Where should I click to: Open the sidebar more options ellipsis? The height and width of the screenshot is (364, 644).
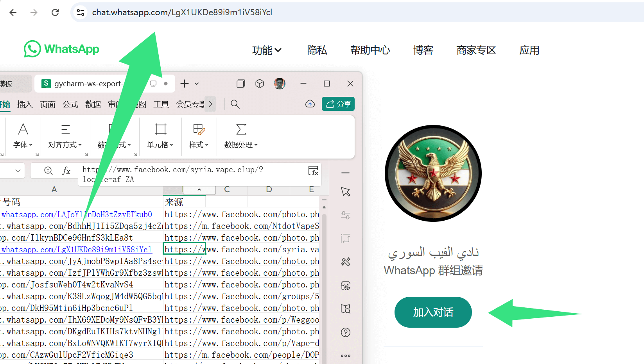(345, 356)
